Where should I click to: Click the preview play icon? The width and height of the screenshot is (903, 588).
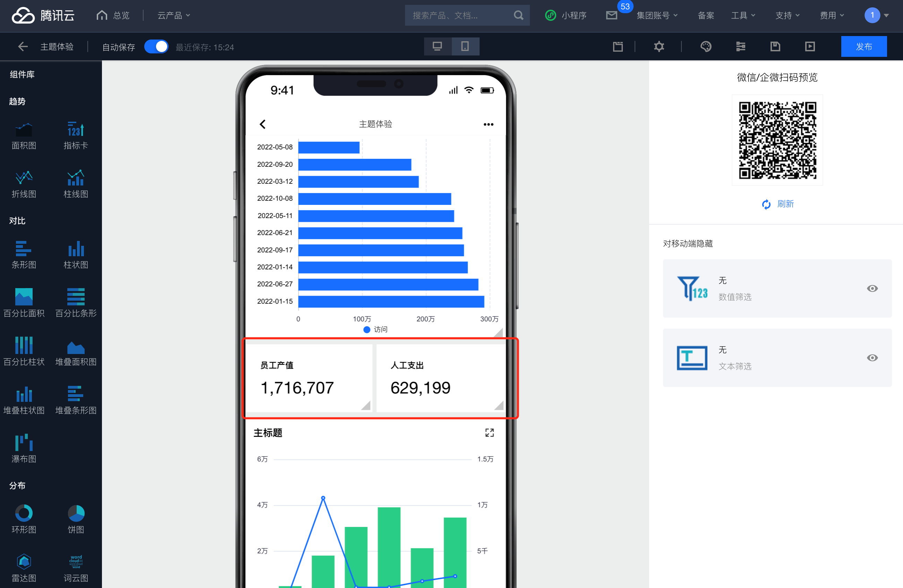coord(810,47)
